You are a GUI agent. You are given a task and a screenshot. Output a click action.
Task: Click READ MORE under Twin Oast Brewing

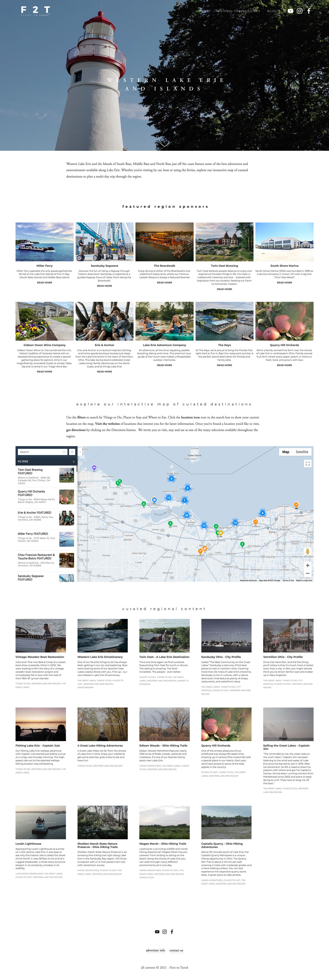point(225,289)
